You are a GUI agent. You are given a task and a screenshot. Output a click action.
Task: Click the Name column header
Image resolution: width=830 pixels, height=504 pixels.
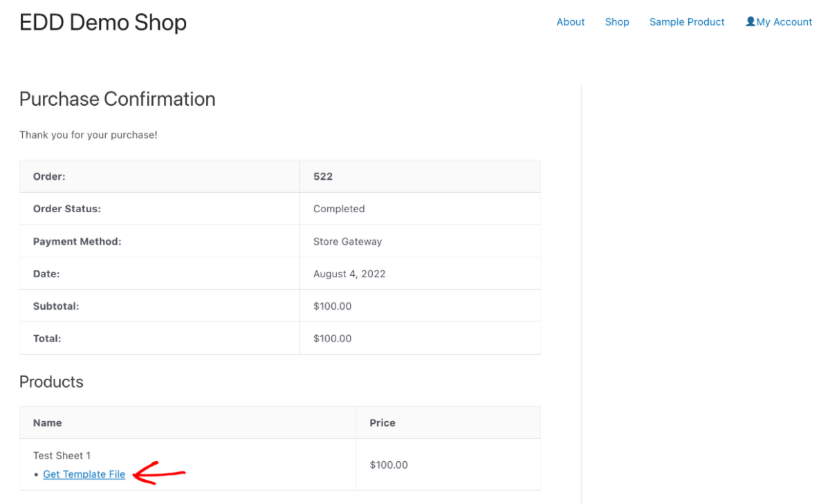point(47,422)
